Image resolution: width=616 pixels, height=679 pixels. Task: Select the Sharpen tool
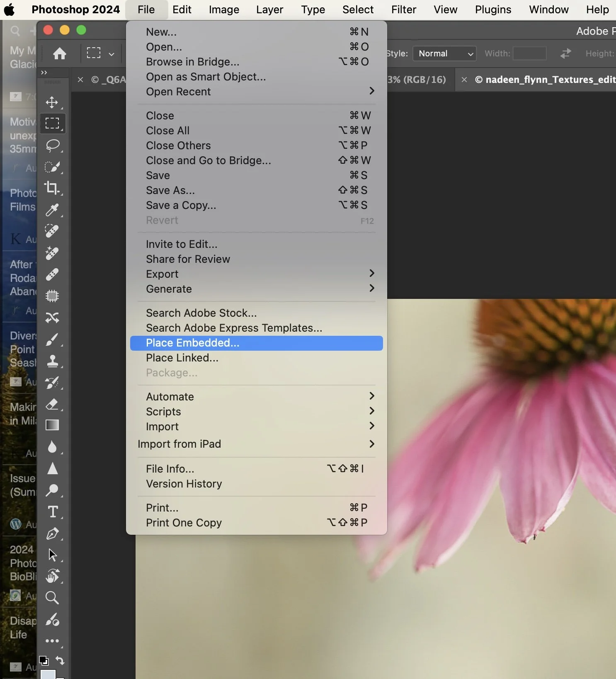tap(53, 468)
